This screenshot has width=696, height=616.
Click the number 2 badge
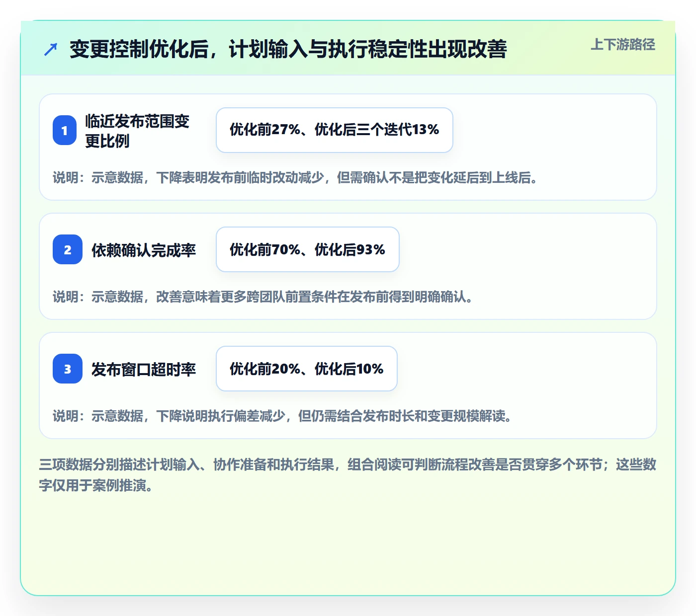[x=68, y=249]
